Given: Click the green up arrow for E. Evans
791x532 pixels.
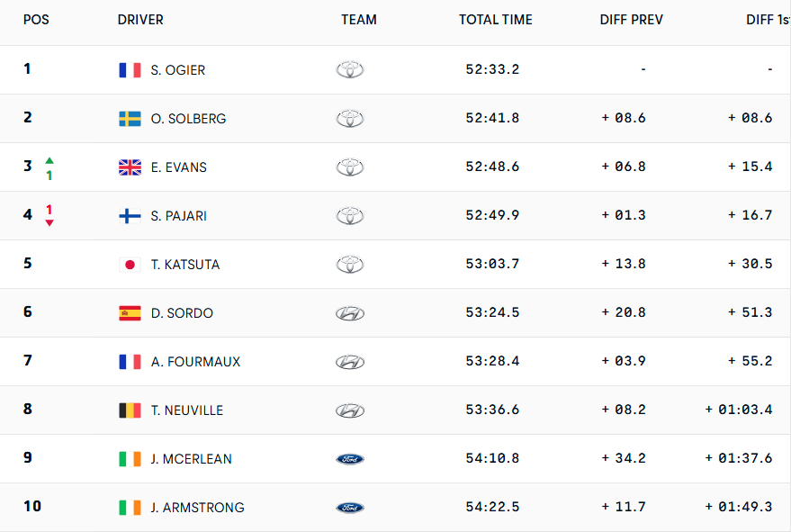Looking at the screenshot, I should (x=49, y=160).
